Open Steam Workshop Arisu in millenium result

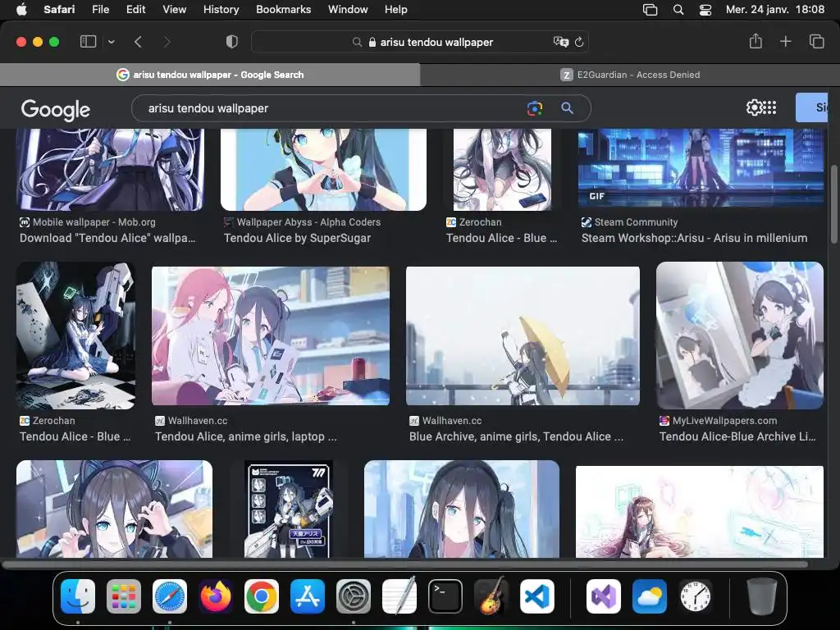click(694, 238)
